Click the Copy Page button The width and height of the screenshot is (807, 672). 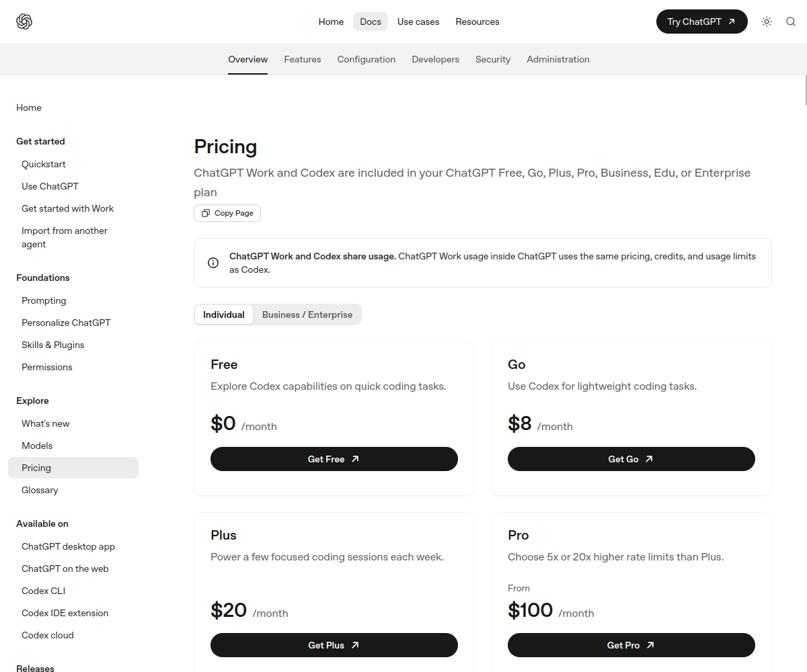227,213
